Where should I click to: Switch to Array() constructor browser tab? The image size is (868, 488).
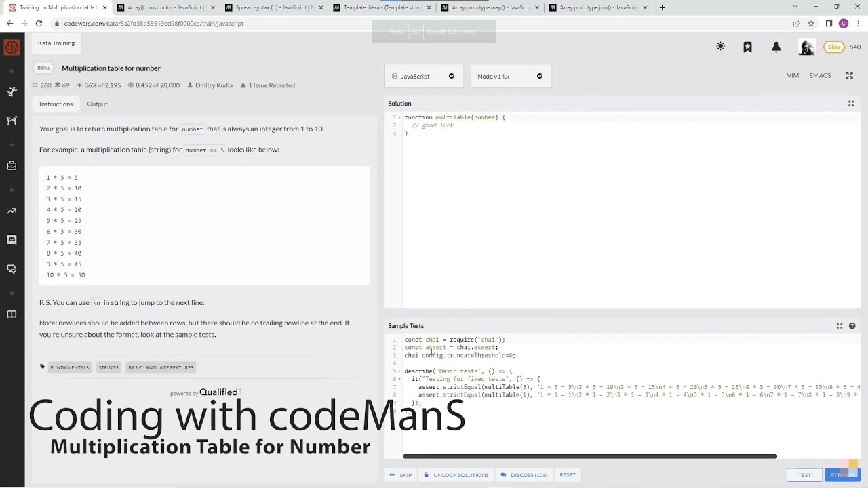pos(165,7)
